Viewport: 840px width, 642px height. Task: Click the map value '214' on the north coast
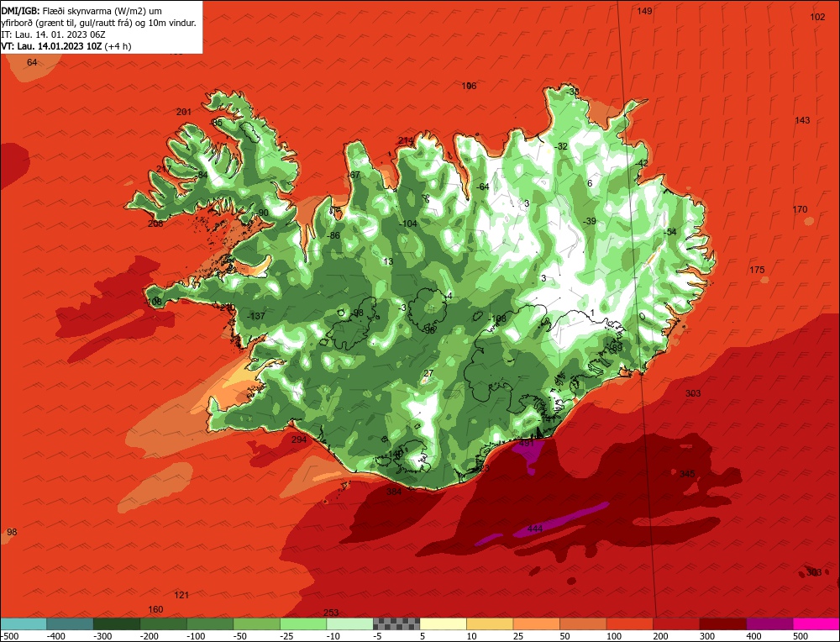406,140
